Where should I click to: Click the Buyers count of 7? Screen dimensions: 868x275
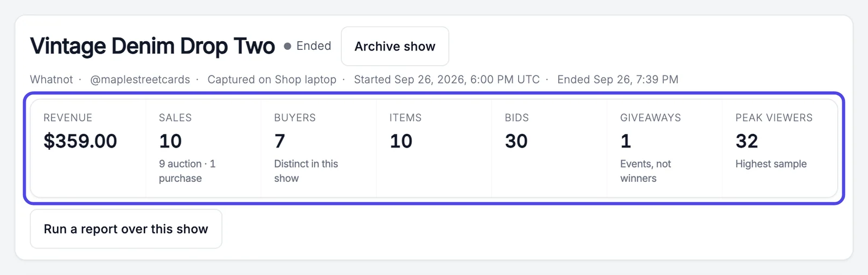click(280, 141)
